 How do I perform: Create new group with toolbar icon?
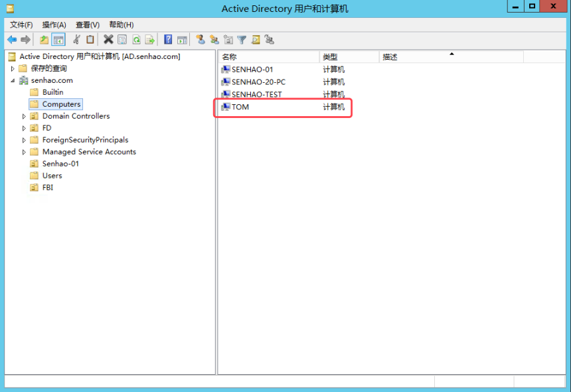[x=214, y=40]
